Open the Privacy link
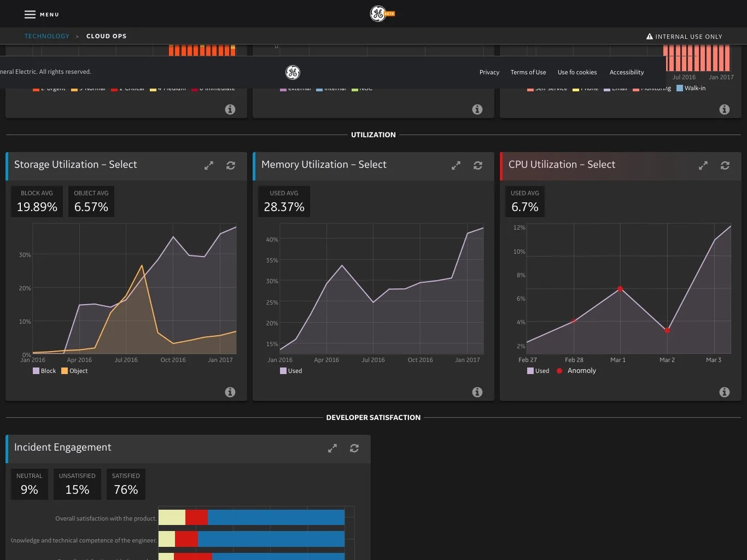The height and width of the screenshot is (560, 747). coord(489,72)
